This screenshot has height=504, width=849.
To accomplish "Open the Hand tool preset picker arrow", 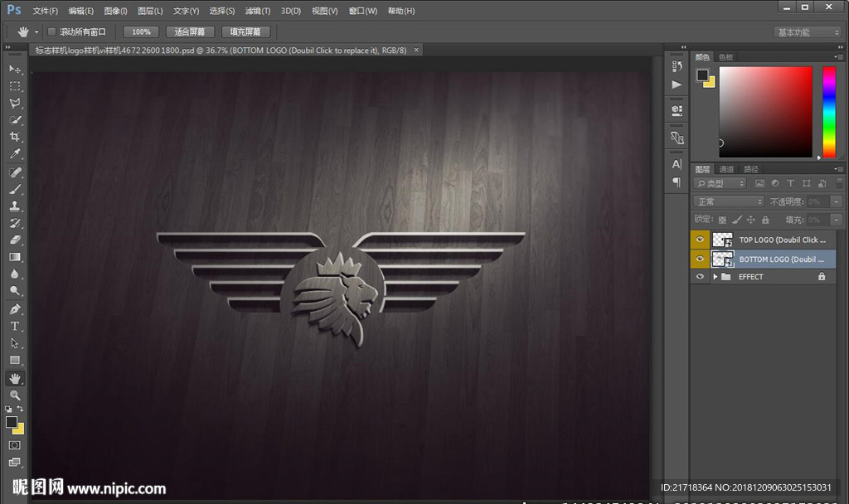I will pyautogui.click(x=36, y=32).
